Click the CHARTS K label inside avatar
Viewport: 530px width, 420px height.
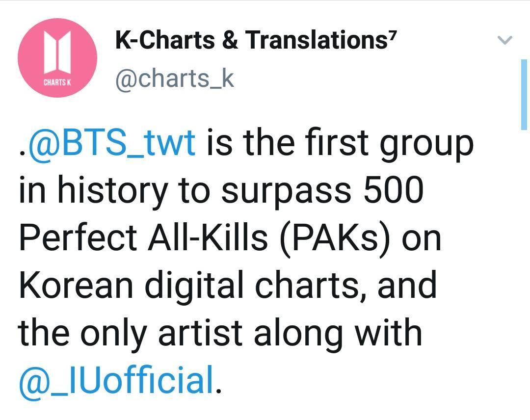pos(57,82)
